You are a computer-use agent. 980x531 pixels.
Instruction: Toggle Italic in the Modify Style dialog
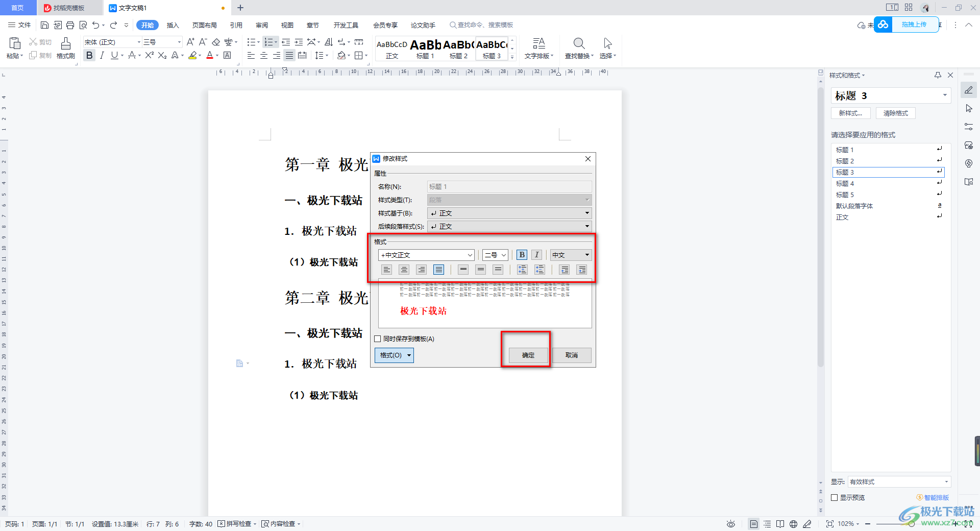coord(536,255)
